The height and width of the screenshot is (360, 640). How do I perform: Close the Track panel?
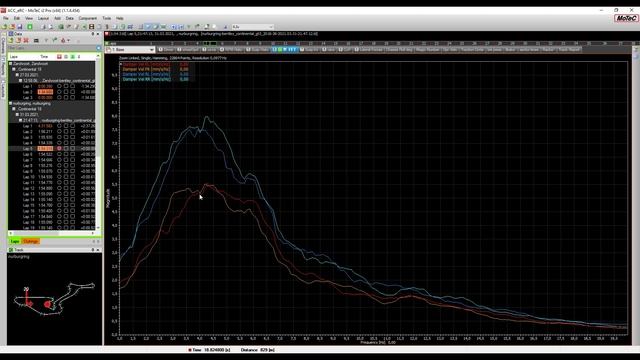click(x=98, y=250)
